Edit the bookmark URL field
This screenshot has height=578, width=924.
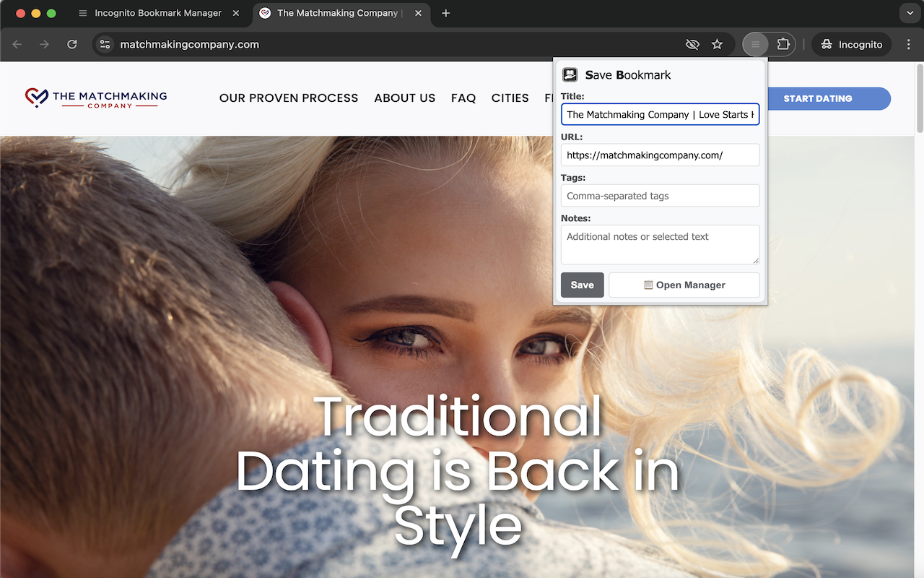click(x=660, y=155)
